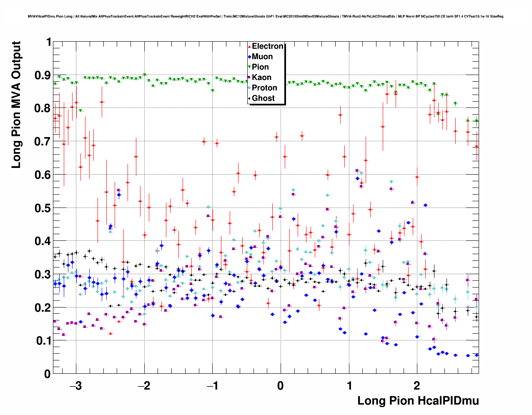Click the x-axis tick label 0
Image resolution: width=532 pixels, height=415 pixels.
point(281,385)
